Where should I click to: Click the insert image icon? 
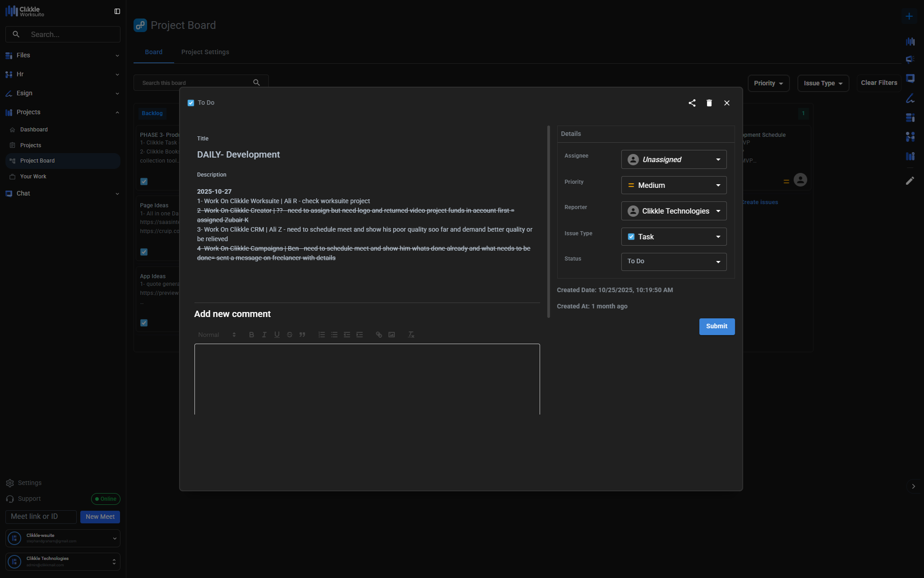point(392,335)
